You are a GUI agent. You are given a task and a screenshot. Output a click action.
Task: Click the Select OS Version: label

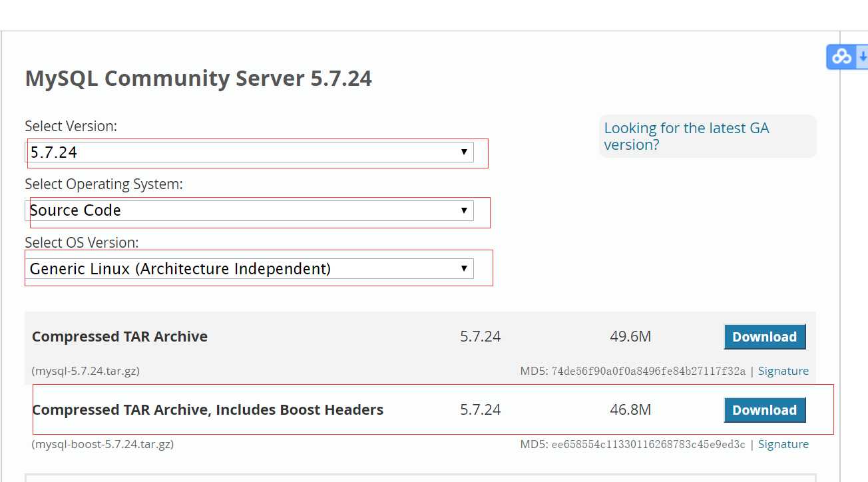(82, 242)
